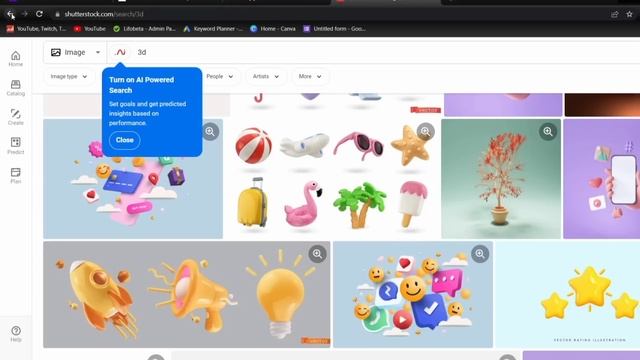Open rocket, megaphone and lightbulb image

point(187,294)
